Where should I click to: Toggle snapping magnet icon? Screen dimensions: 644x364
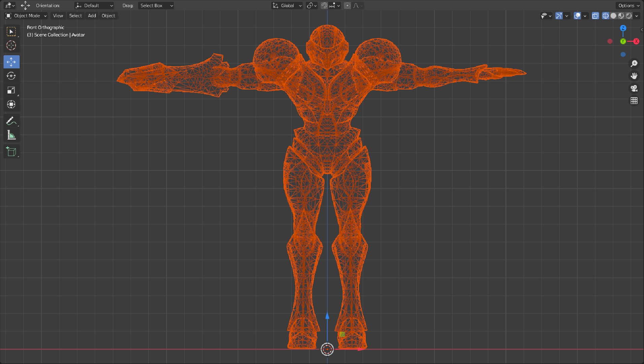tap(324, 5)
